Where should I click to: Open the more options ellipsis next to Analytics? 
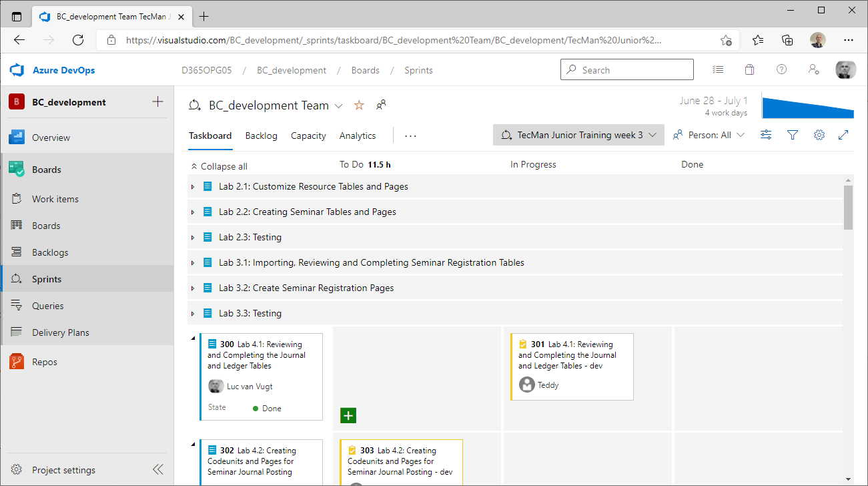(410, 136)
